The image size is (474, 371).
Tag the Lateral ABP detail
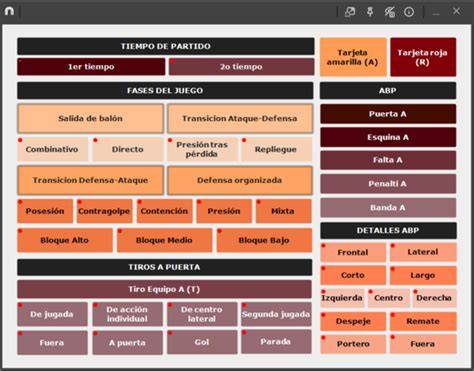[423, 252]
